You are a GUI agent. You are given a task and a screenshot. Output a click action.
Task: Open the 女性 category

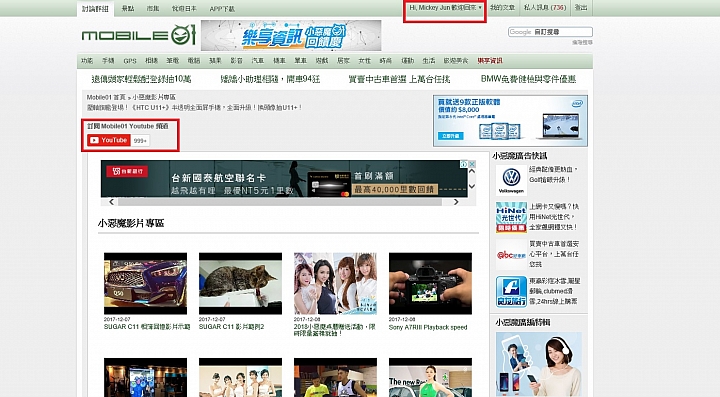pos(365,61)
